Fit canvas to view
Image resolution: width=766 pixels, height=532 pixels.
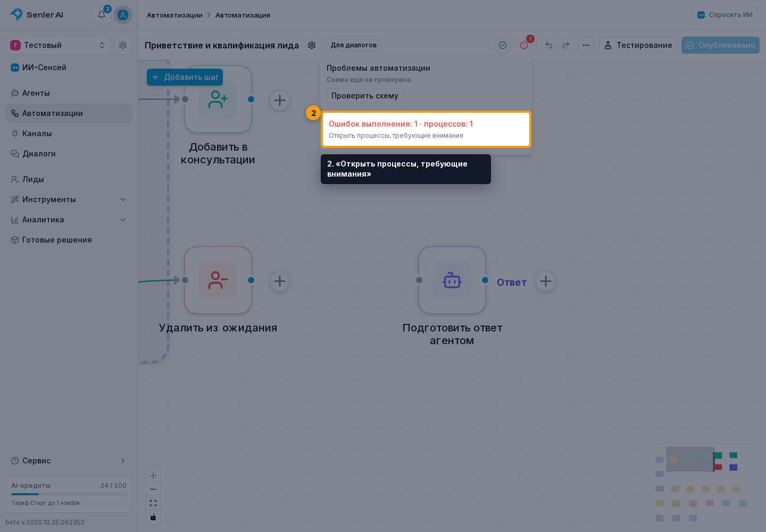153,503
